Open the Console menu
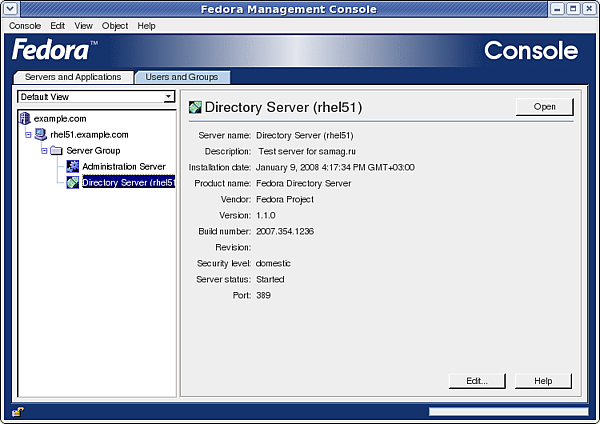The width and height of the screenshot is (600, 424). [x=25, y=26]
